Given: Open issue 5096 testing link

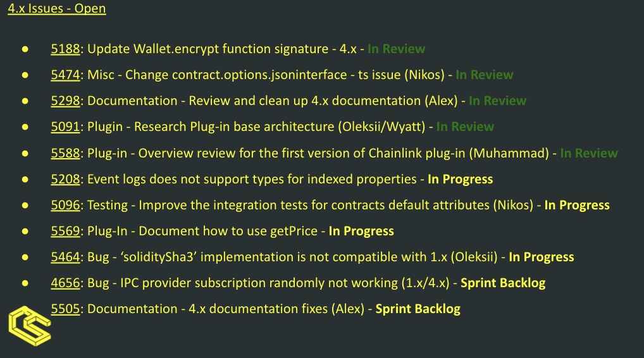Looking at the screenshot, I should (x=65, y=205).
